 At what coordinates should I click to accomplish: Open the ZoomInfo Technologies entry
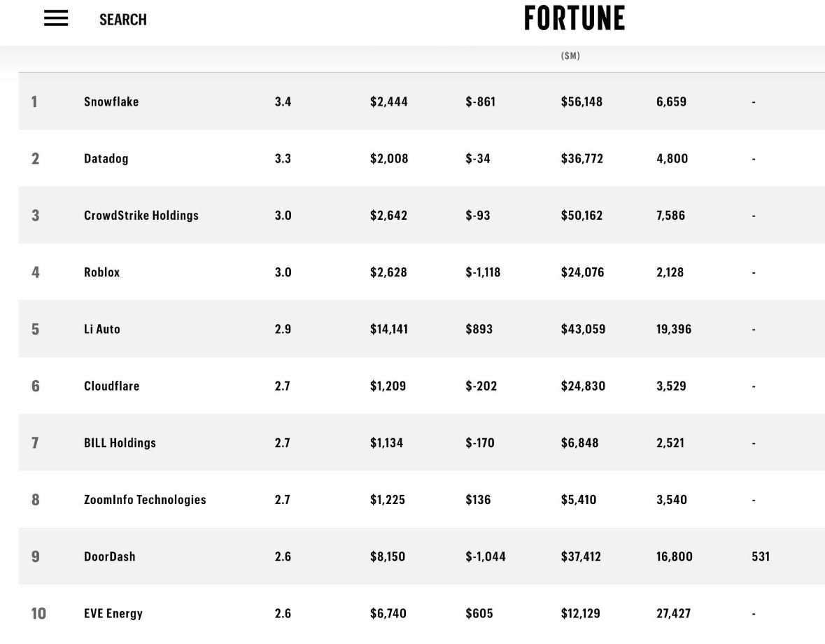click(x=145, y=499)
